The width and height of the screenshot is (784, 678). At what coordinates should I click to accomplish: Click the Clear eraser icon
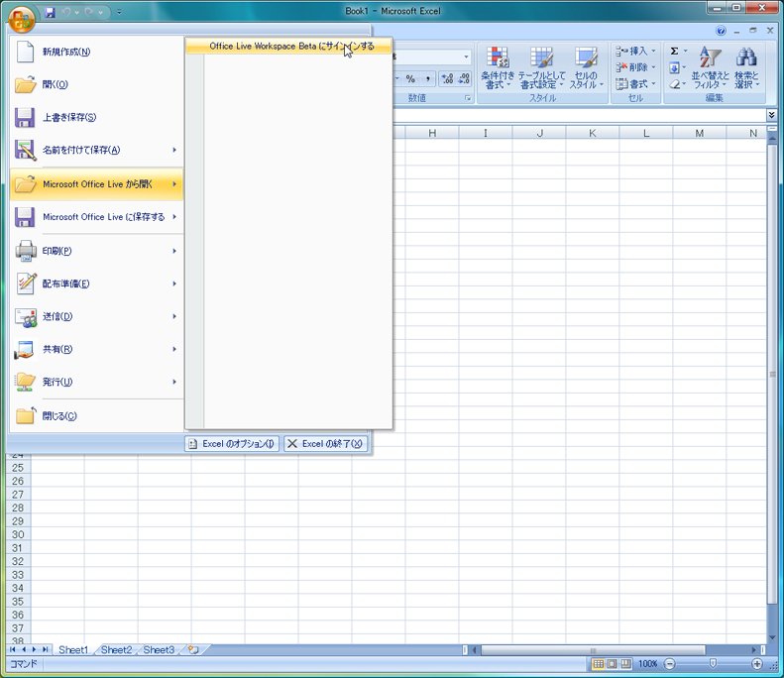point(675,84)
